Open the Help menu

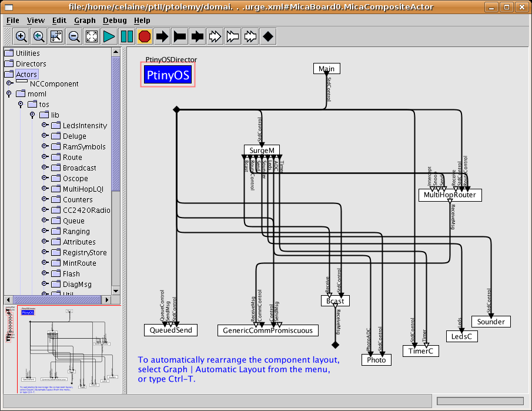[x=142, y=21]
